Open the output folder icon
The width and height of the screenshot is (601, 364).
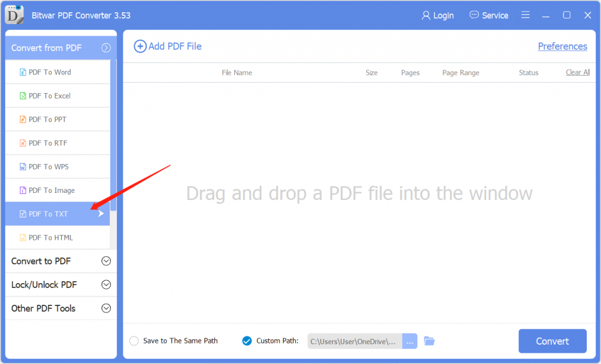(x=429, y=341)
